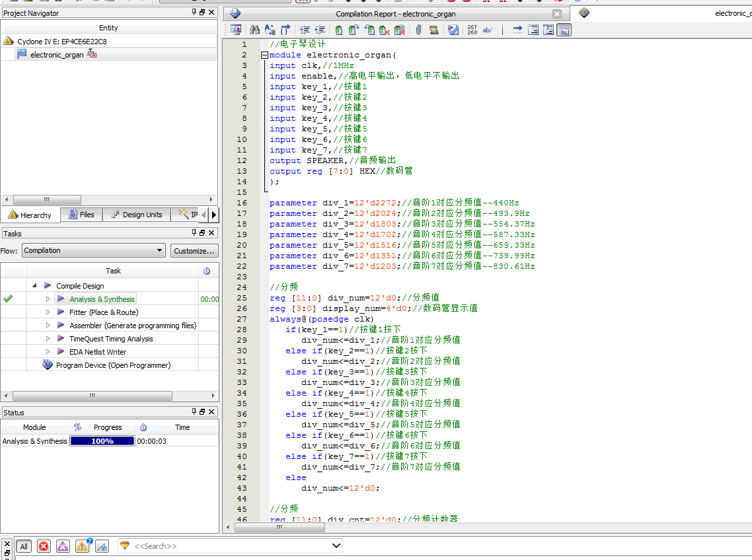752x560 pixels.
Task: Click the paperclip icon in editor toolbar
Action: pos(418,30)
